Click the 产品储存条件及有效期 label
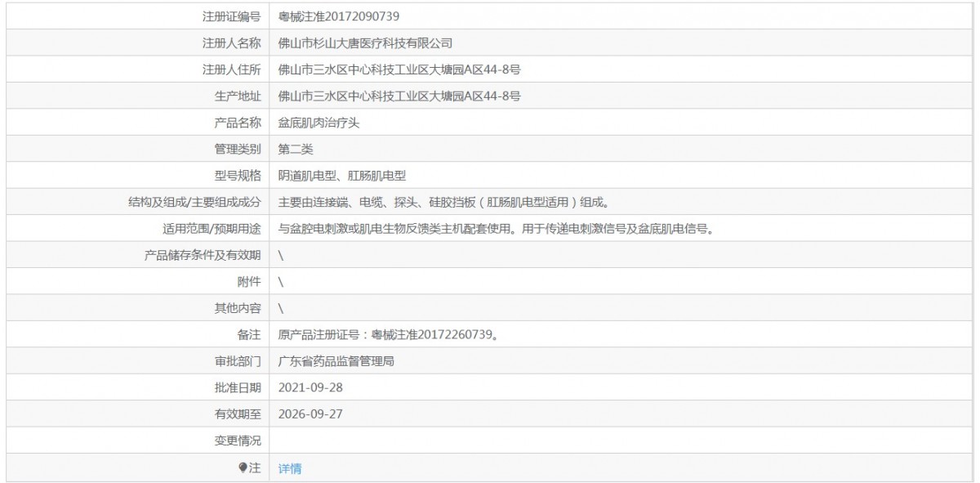This screenshot has height=483, width=980. 203,255
